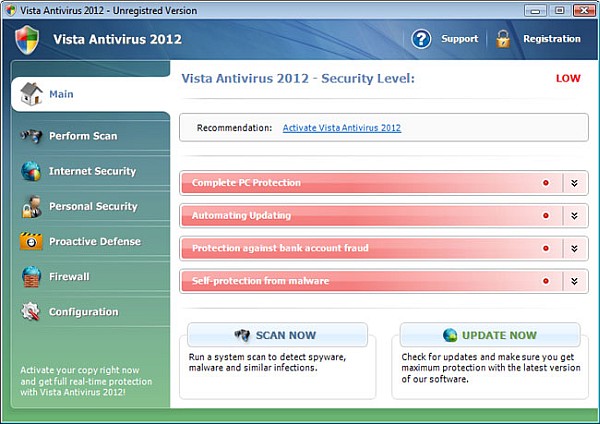This screenshot has height=424, width=600.
Task: Click the Automating Updating bar label
Action: coord(241,215)
